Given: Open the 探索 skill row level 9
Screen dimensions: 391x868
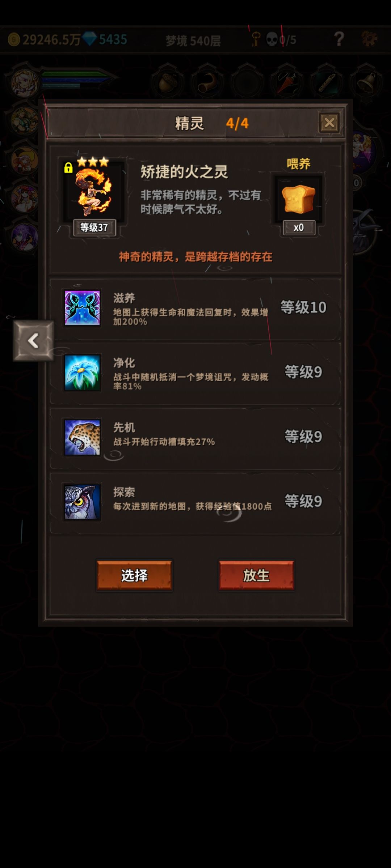Looking at the screenshot, I should point(195,503).
